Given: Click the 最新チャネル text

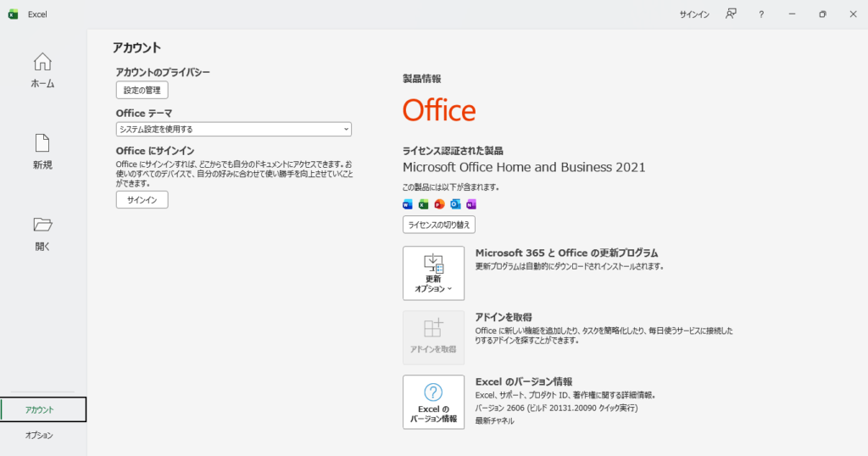Looking at the screenshot, I should point(494,420).
